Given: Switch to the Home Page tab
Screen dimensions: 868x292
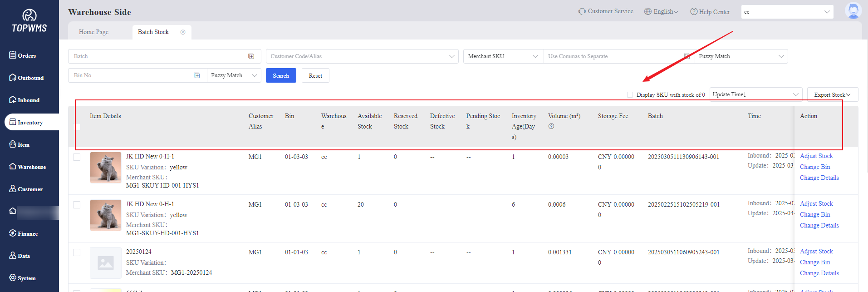Looking at the screenshot, I should [x=93, y=32].
